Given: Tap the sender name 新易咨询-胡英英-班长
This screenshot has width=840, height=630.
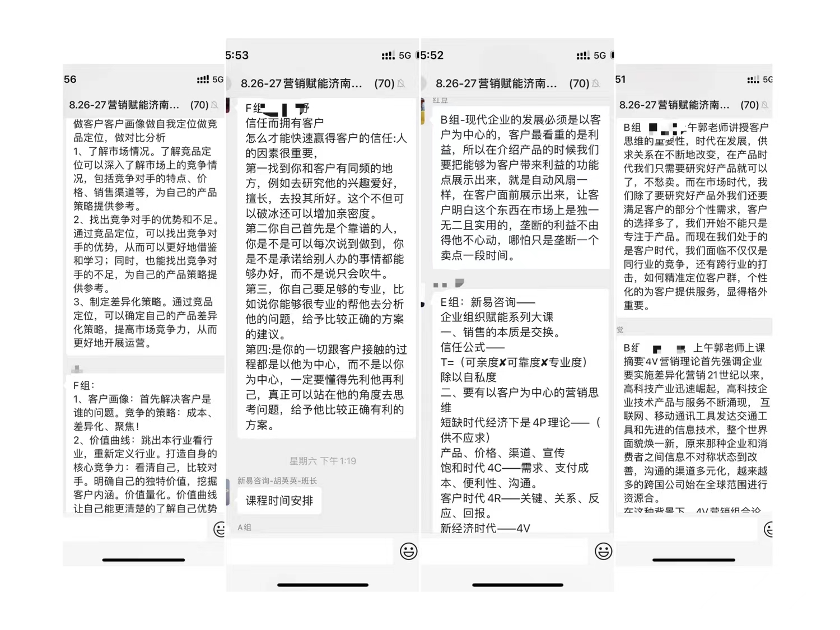Looking at the screenshot, I should [x=277, y=480].
